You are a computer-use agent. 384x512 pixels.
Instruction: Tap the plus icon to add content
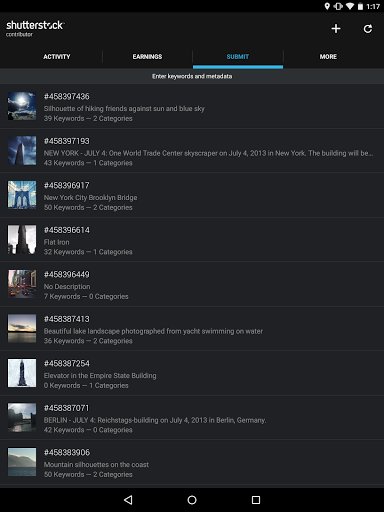click(x=336, y=29)
